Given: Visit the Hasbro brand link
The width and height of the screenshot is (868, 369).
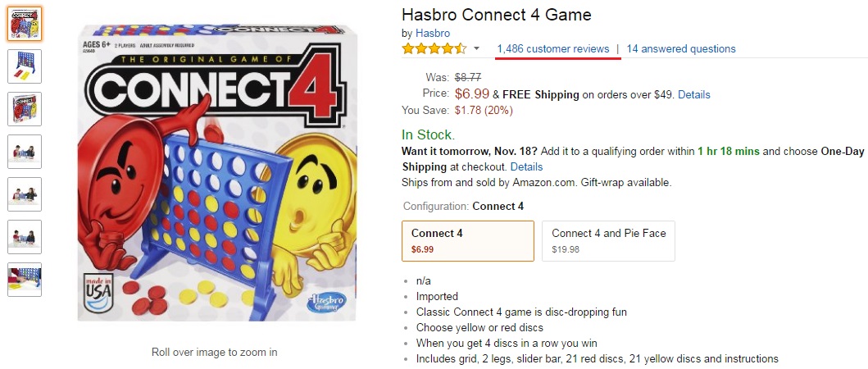Looking at the screenshot, I should [432, 33].
